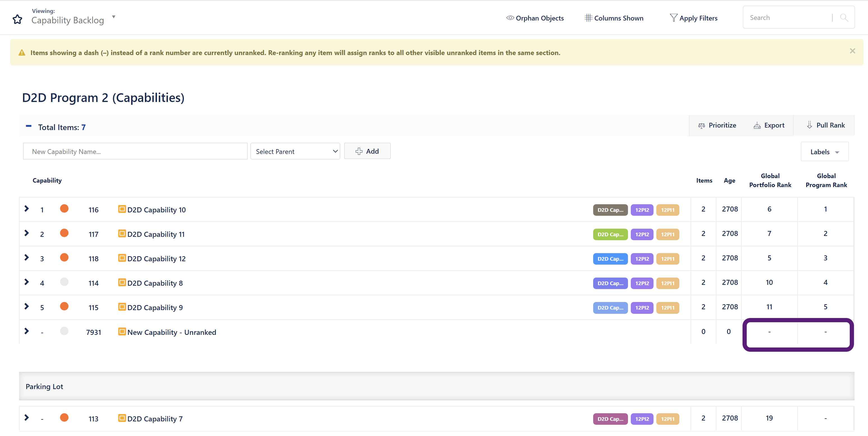Image resolution: width=868 pixels, height=436 pixels.
Task: Click the Parking Lot section header
Action: [x=436, y=387]
